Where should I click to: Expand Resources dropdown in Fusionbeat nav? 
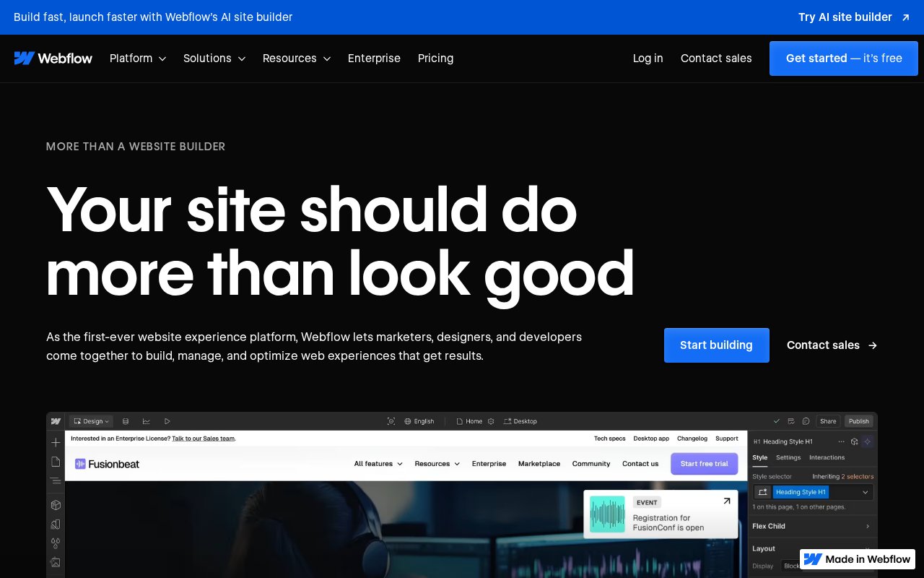click(x=437, y=464)
